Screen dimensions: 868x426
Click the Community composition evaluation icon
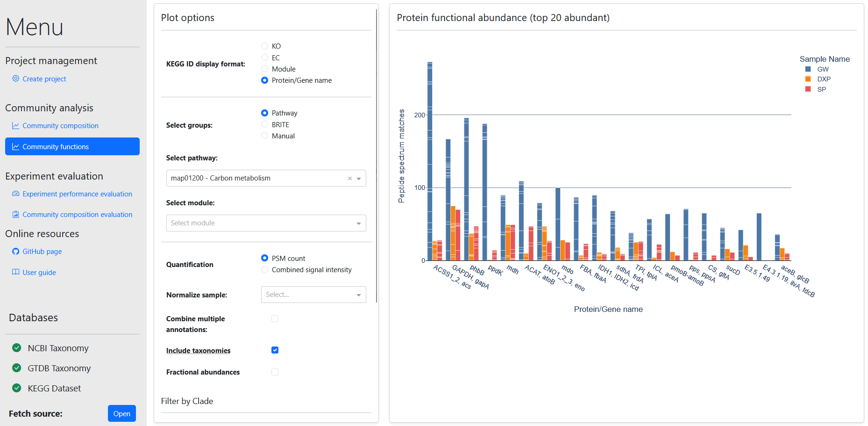(x=16, y=215)
